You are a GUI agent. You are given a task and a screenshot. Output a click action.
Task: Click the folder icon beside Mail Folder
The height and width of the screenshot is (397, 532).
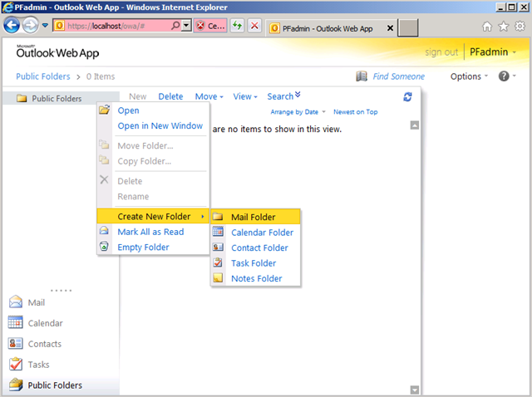click(x=218, y=216)
